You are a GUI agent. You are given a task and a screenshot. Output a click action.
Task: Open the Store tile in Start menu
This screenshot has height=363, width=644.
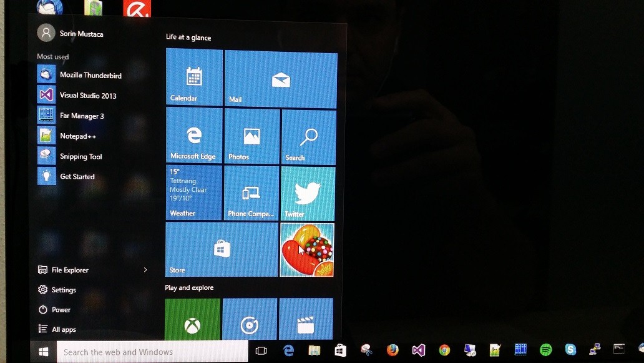(x=222, y=249)
